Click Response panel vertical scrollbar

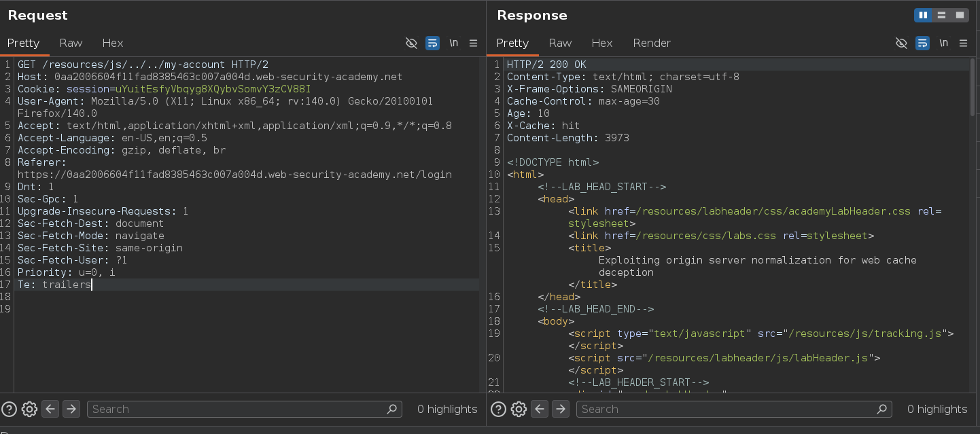(x=974, y=88)
